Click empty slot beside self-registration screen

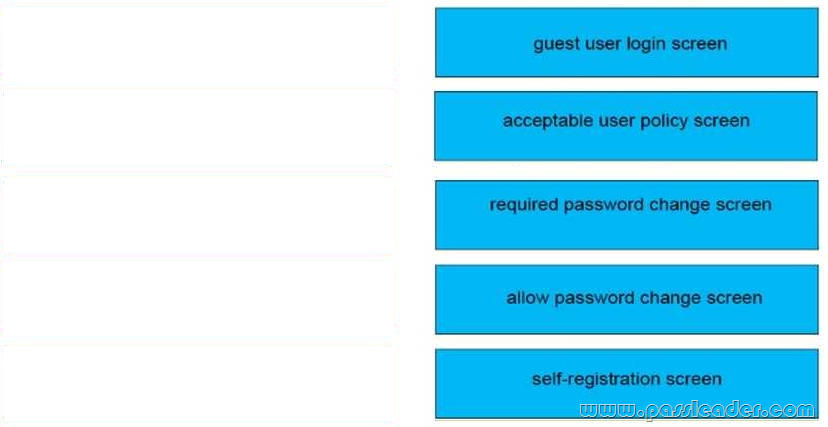click(196, 384)
